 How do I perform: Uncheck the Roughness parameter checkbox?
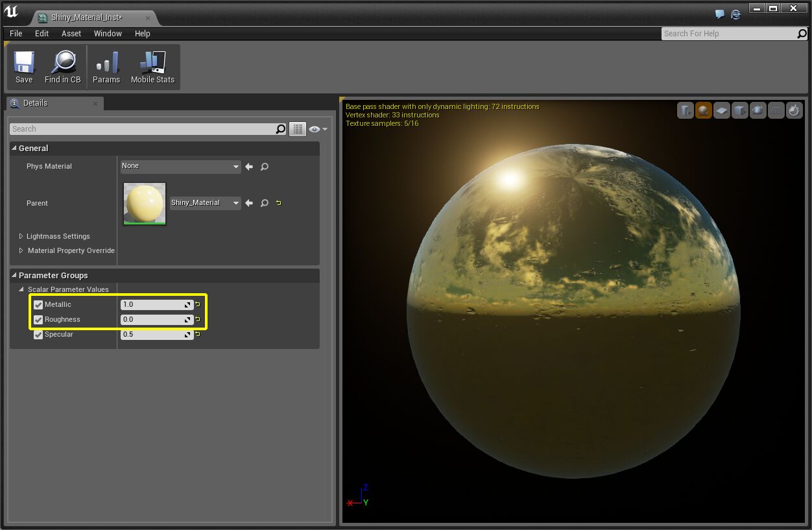coord(38,320)
